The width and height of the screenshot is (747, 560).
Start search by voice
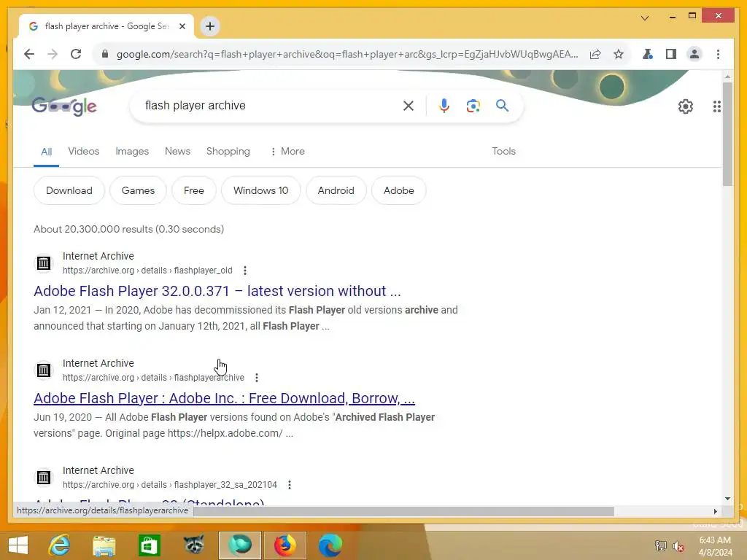[444, 106]
